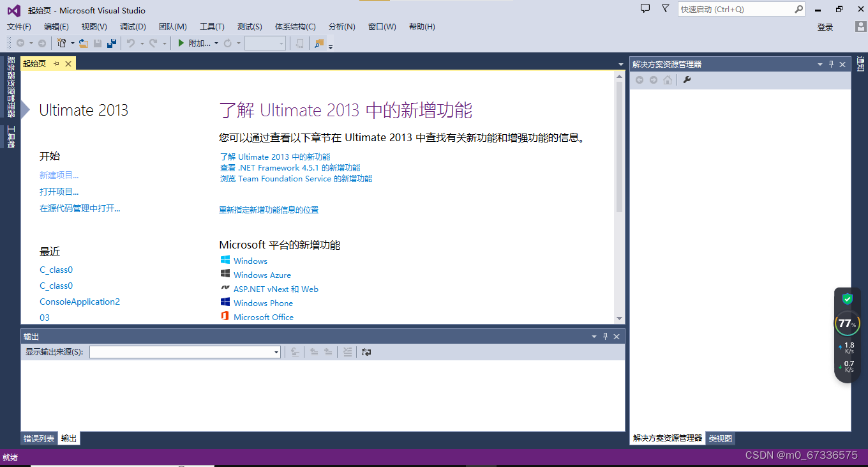Open the Output window options dropdown arrow

click(x=594, y=336)
